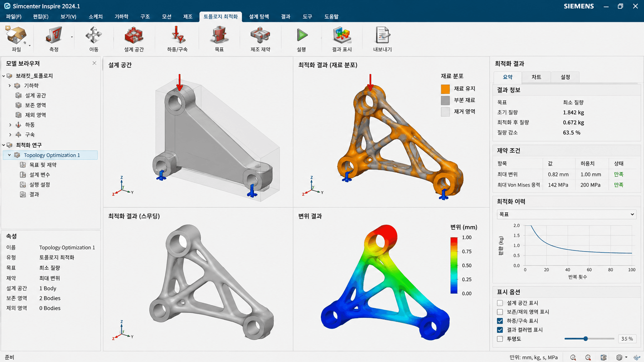
Task: Click the 단위: mm, kg, s, MPa status text
Action: (533, 357)
